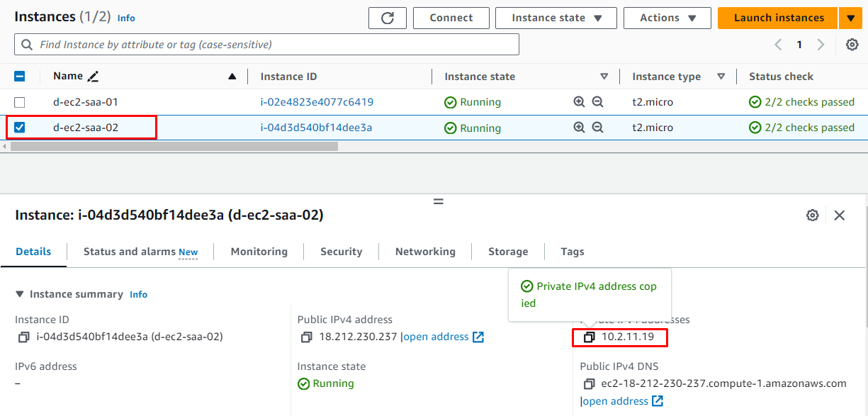This screenshot has width=868, height=416.
Task: Toggle the select-all header checkbox
Action: pos(20,77)
